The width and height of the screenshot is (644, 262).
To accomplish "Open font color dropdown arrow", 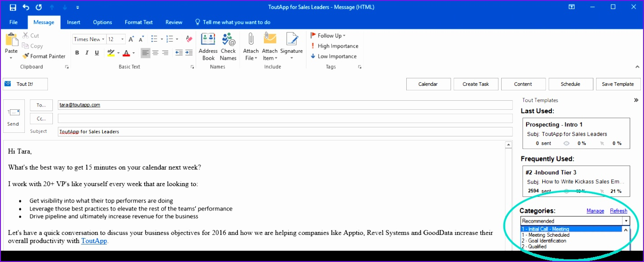I will pos(134,53).
